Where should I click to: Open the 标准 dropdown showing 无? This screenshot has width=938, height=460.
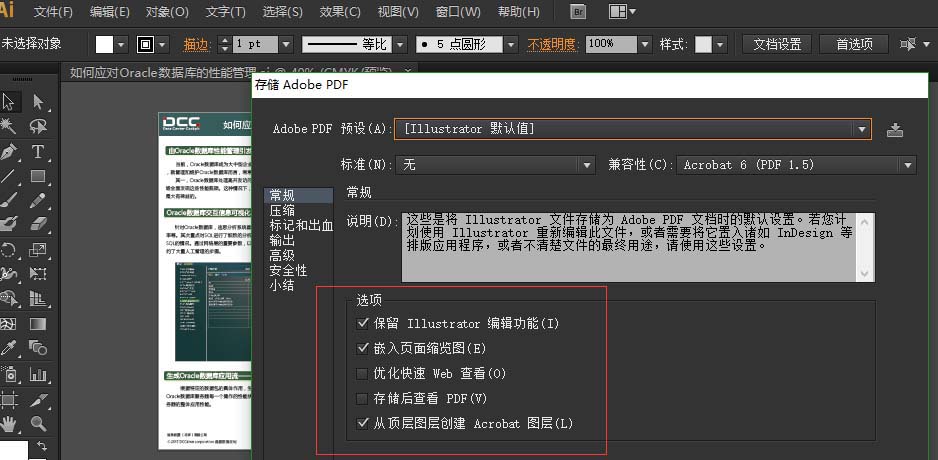coord(495,164)
